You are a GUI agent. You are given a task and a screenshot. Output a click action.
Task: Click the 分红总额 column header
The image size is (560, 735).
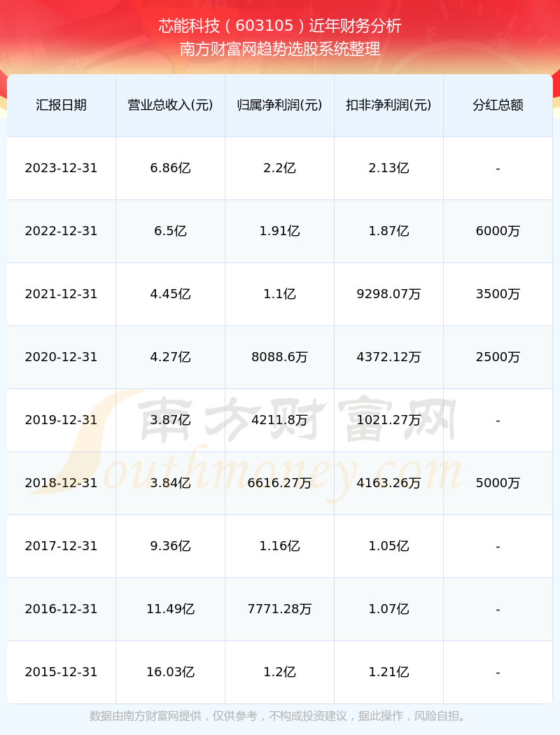coord(498,105)
